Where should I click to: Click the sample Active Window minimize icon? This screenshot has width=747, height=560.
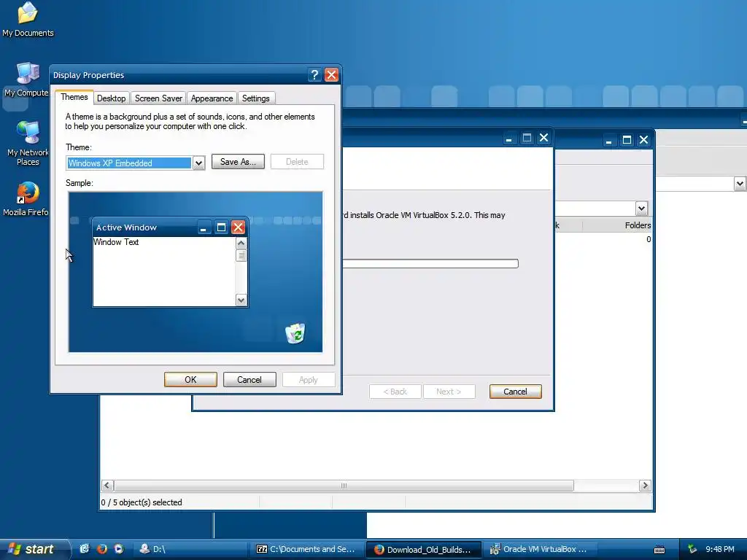[204, 227]
